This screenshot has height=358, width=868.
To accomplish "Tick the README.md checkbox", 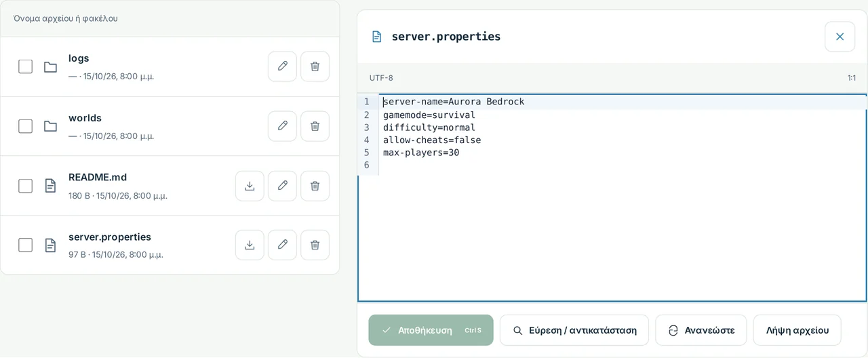I will pos(25,186).
